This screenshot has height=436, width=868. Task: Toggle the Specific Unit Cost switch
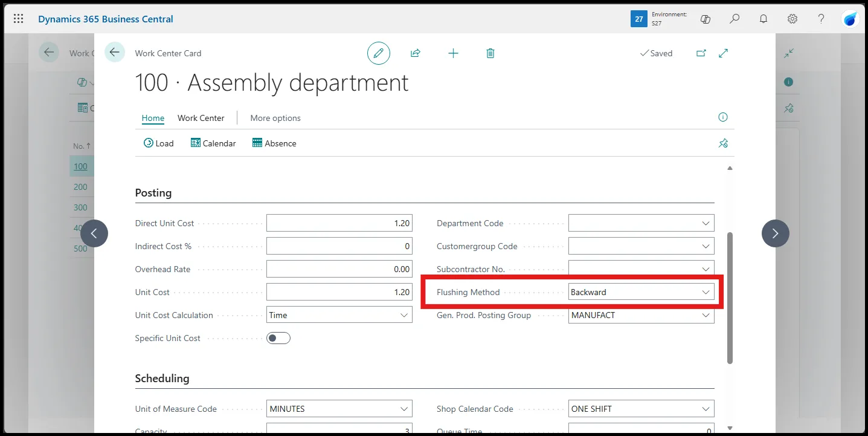pyautogui.click(x=278, y=338)
